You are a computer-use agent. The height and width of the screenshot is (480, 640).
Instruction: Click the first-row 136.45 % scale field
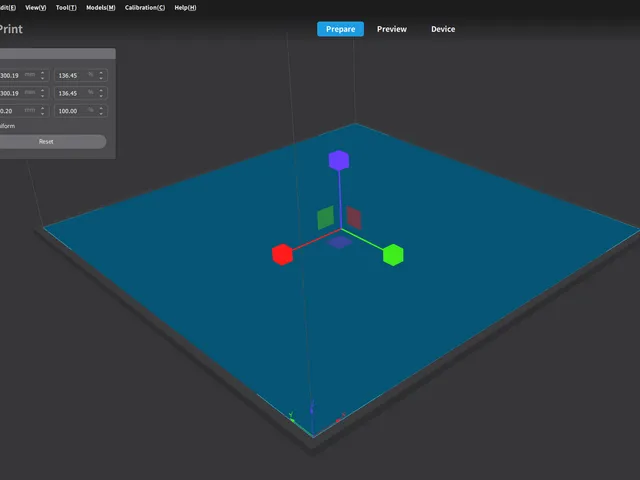(x=81, y=76)
